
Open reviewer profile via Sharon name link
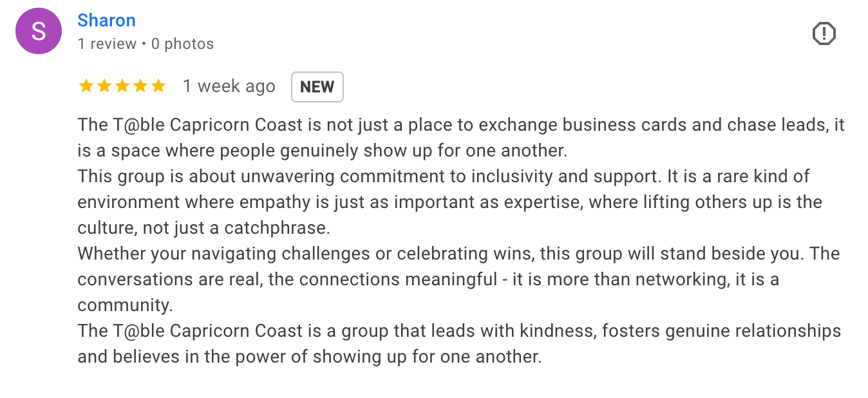[x=106, y=21]
